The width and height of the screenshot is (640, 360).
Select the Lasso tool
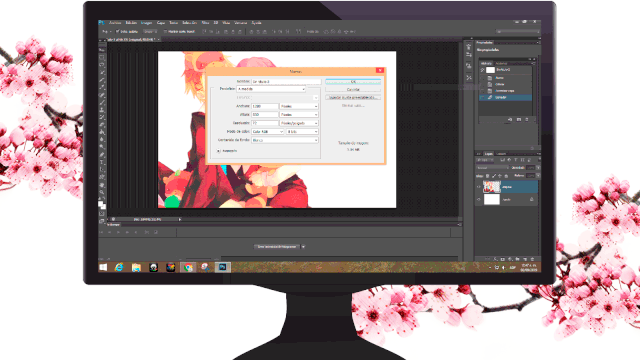(x=102, y=65)
